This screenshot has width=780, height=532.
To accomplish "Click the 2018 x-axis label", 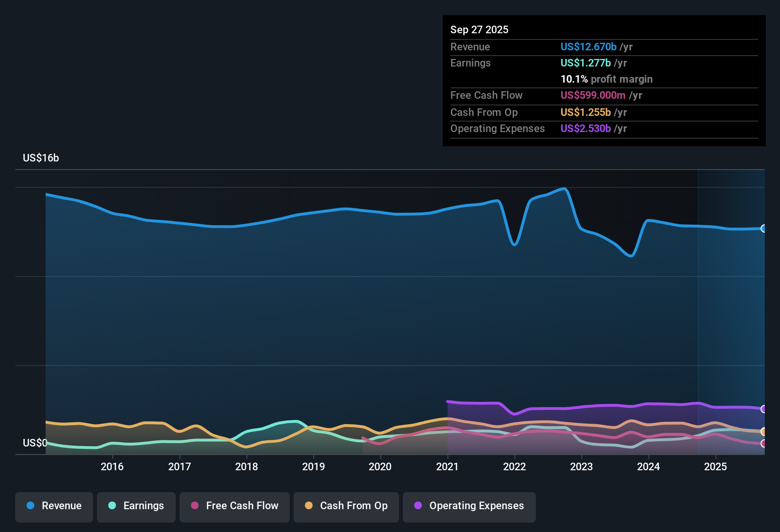I will coord(247,467).
